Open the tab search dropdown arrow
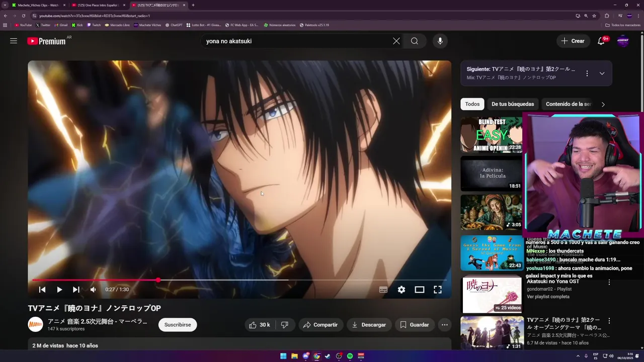The image size is (644, 362). pyautogui.click(x=5, y=5)
